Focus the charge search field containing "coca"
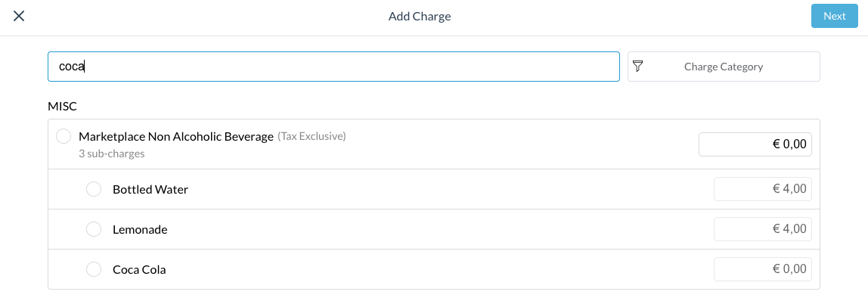868x304 pixels. pos(333,67)
